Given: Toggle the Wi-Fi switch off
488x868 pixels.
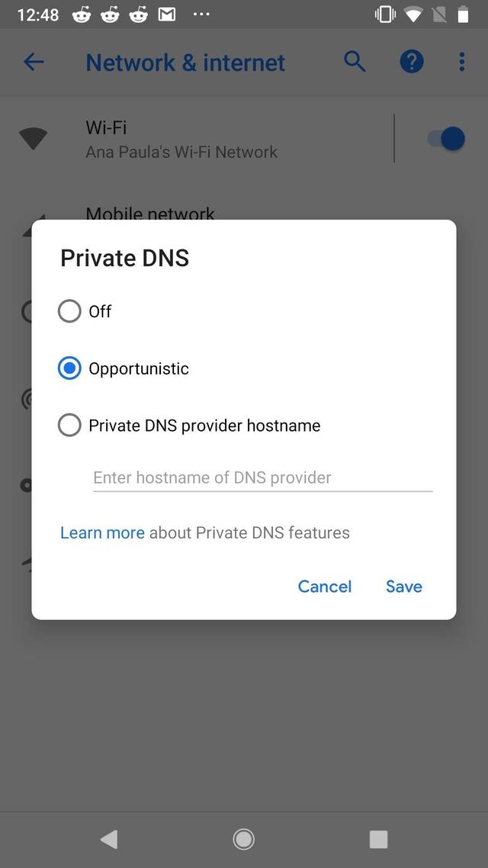Looking at the screenshot, I should coord(446,139).
